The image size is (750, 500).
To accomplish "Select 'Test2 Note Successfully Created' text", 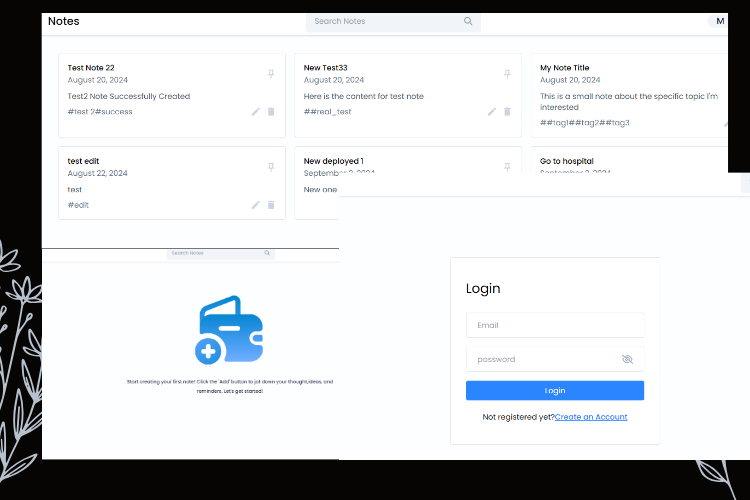I will point(129,96).
